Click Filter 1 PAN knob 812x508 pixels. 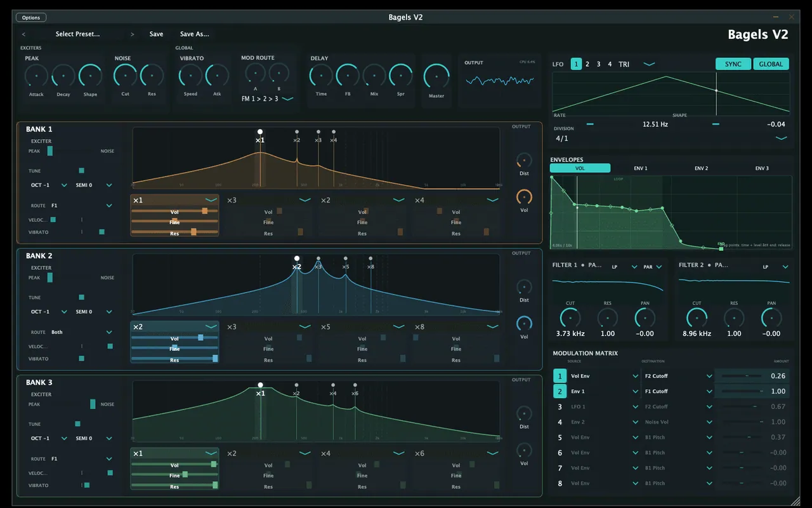pyautogui.click(x=645, y=319)
